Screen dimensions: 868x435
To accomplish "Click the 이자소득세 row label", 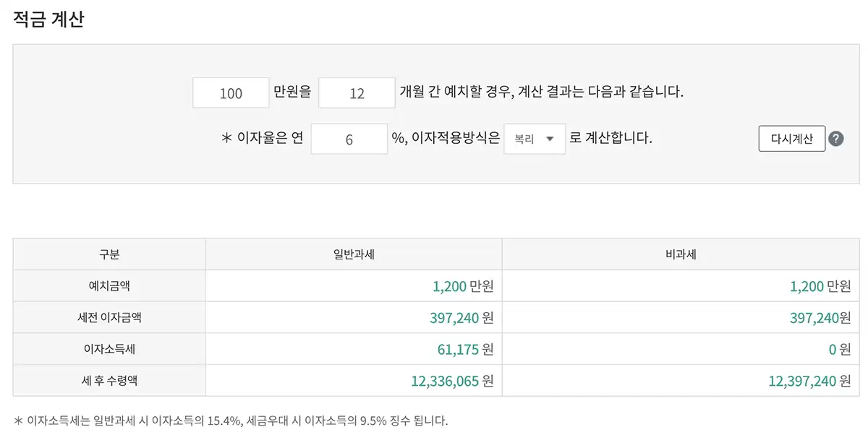I will 111,349.
